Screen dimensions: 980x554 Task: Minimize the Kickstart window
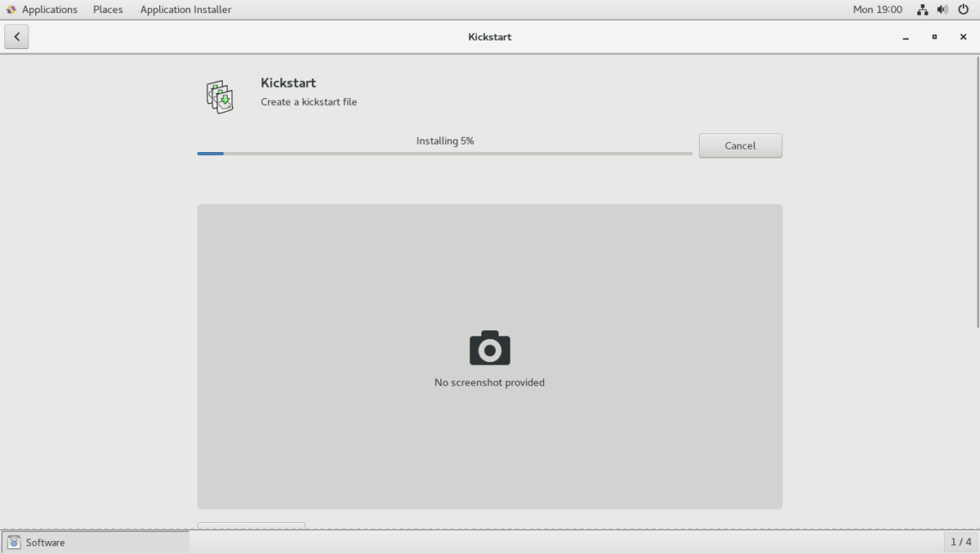[905, 37]
